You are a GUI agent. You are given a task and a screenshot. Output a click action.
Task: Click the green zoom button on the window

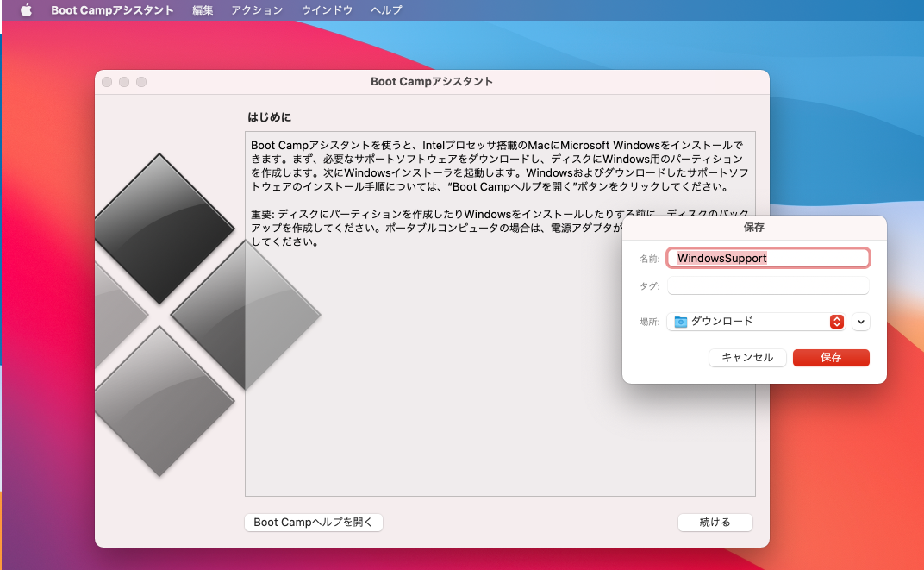pos(140,82)
